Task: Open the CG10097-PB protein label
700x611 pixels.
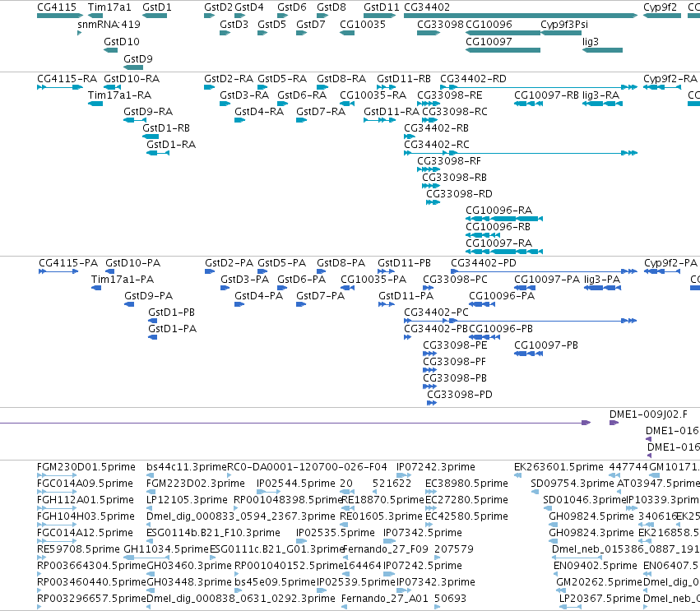Action: 546,345
